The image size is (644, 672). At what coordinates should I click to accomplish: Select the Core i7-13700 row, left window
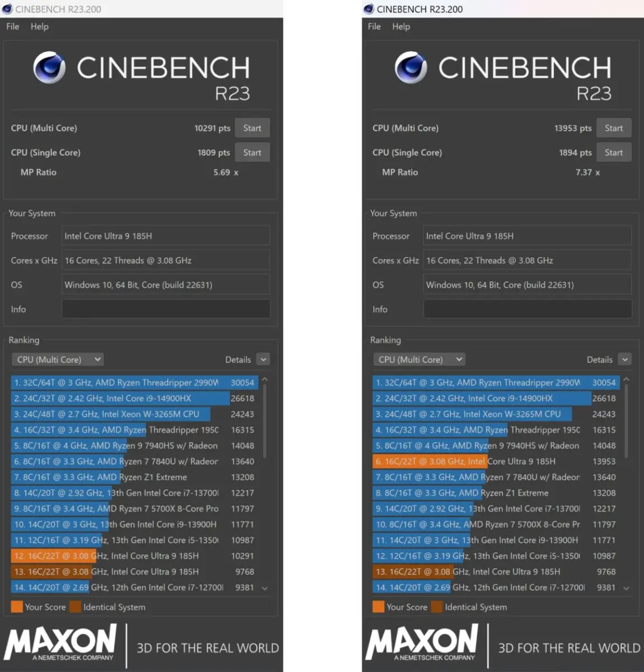134,493
